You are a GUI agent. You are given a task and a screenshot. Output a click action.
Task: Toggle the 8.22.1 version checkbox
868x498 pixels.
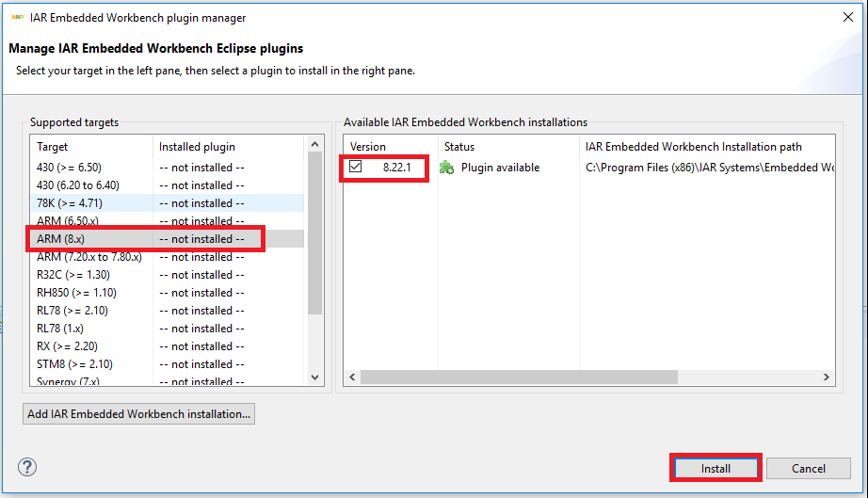(356, 166)
